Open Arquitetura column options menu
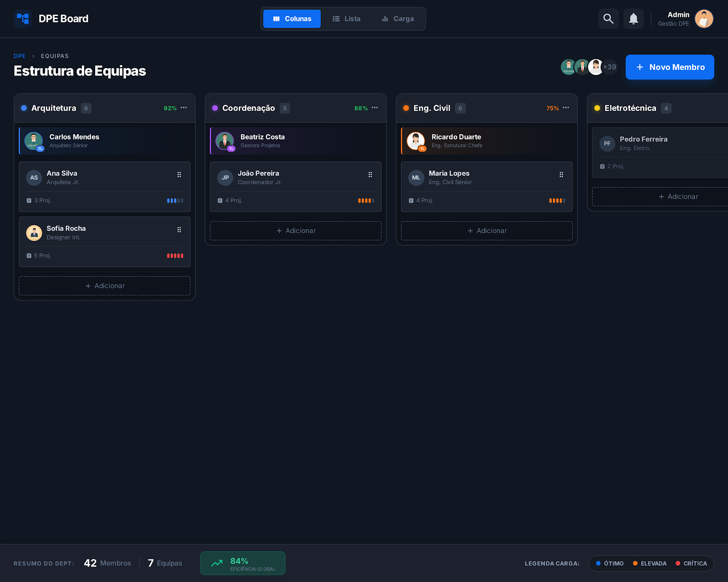The height and width of the screenshot is (582, 728). click(184, 108)
